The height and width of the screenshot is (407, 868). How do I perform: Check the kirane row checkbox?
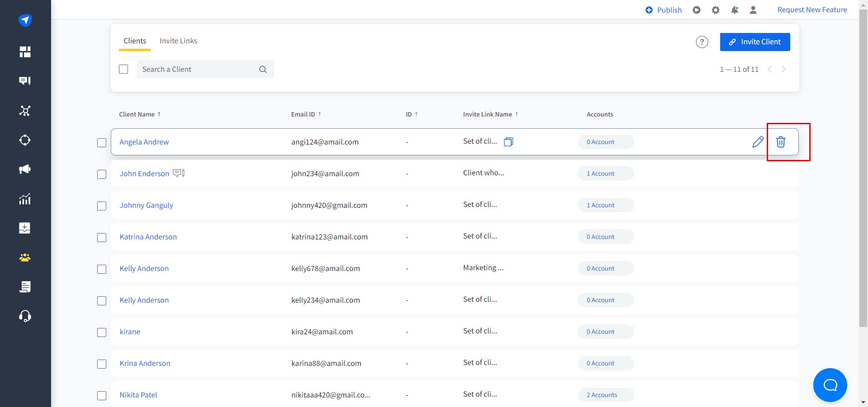coord(102,332)
